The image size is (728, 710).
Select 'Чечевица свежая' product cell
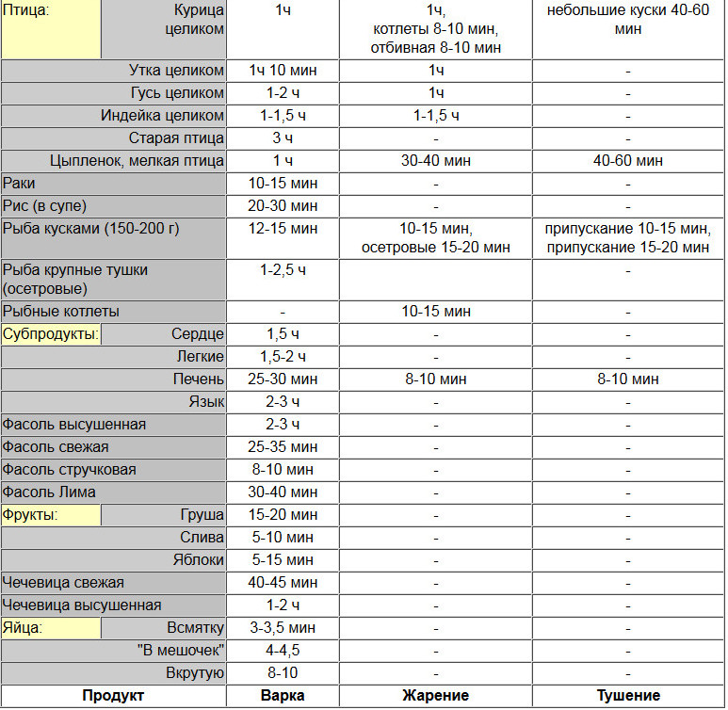click(113, 583)
